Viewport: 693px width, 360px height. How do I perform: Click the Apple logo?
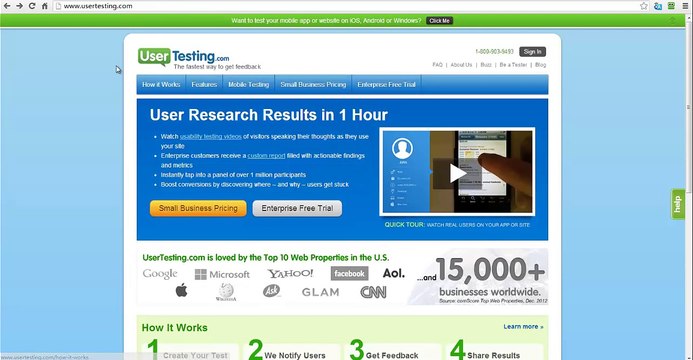[182, 291]
